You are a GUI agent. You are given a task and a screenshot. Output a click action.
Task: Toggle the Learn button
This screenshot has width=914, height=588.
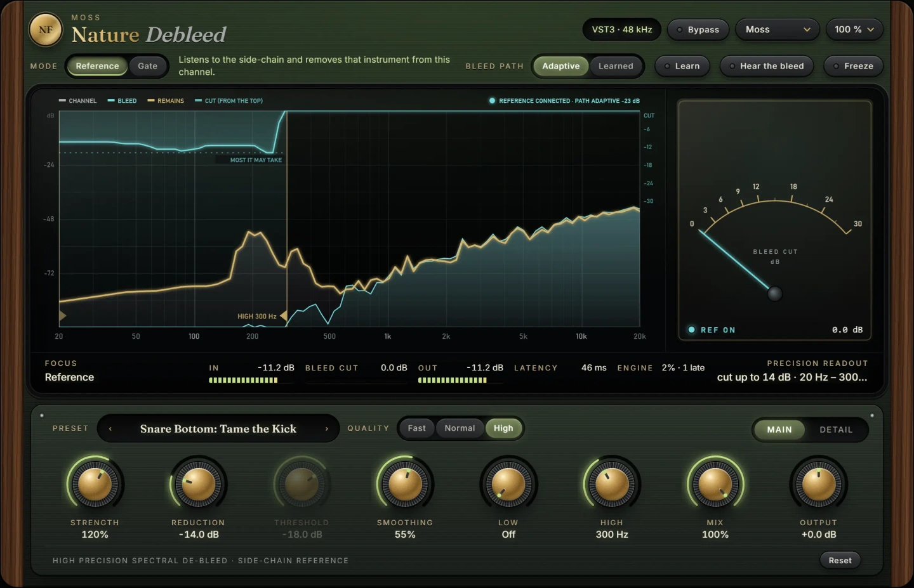tap(682, 66)
